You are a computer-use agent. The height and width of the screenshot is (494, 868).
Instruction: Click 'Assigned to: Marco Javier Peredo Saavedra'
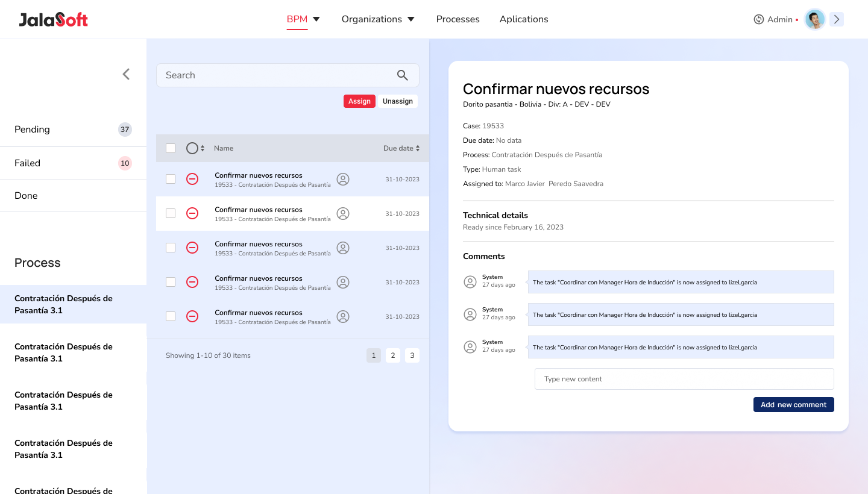[533, 184]
